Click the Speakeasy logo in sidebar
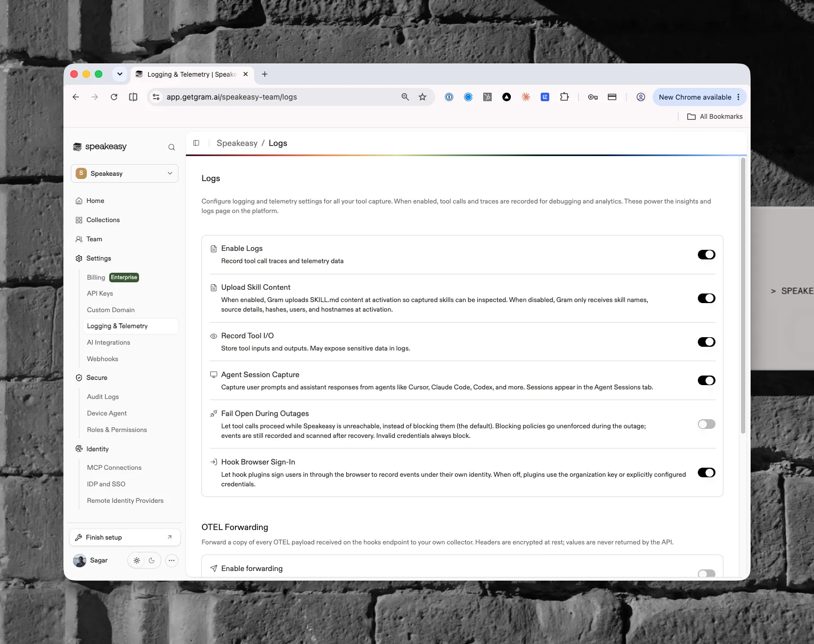Image resolution: width=814 pixels, height=644 pixels. (100, 146)
